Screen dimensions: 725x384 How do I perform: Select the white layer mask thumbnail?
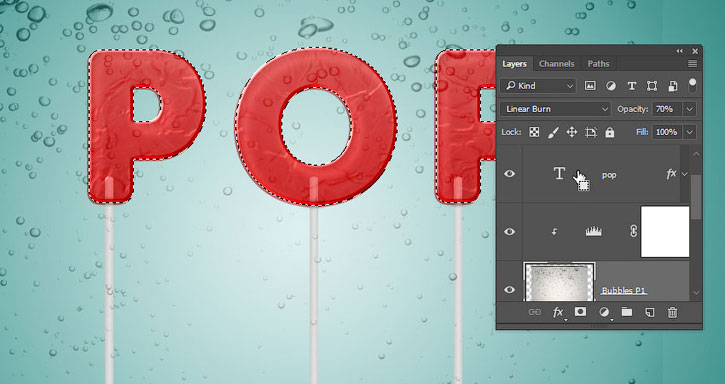click(665, 232)
